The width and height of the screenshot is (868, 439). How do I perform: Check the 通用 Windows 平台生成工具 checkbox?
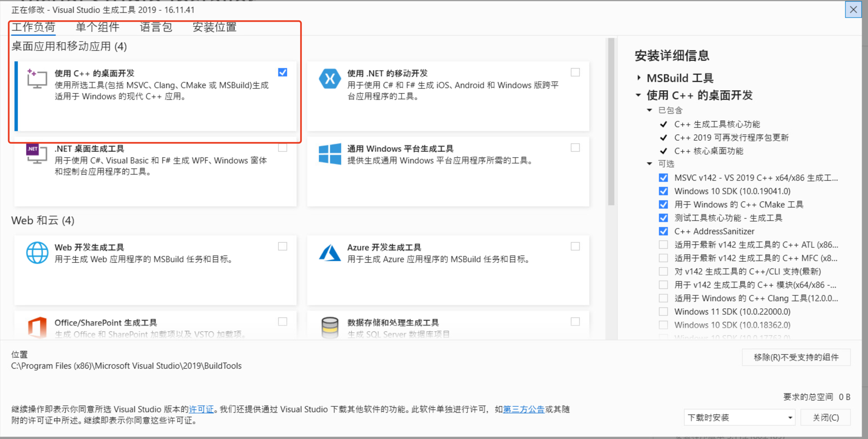[x=575, y=148]
